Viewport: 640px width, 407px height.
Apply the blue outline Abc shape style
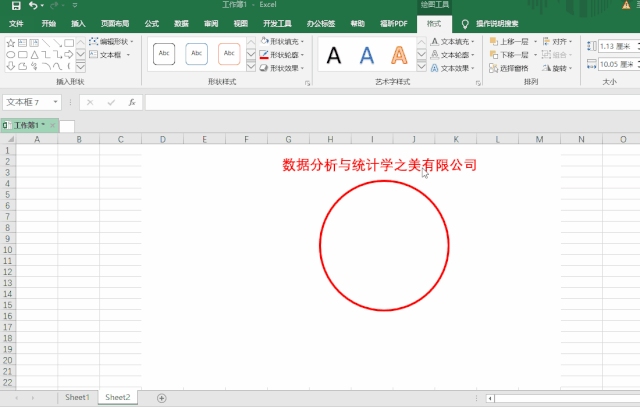coord(196,54)
